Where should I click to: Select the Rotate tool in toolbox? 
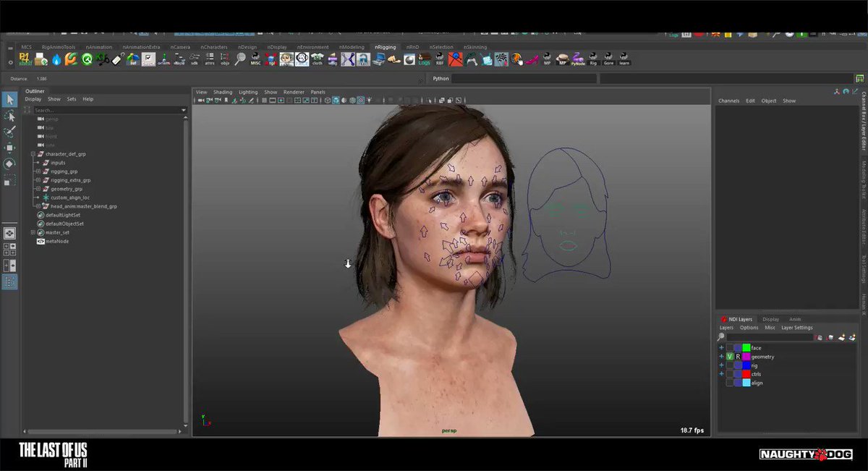coord(9,164)
